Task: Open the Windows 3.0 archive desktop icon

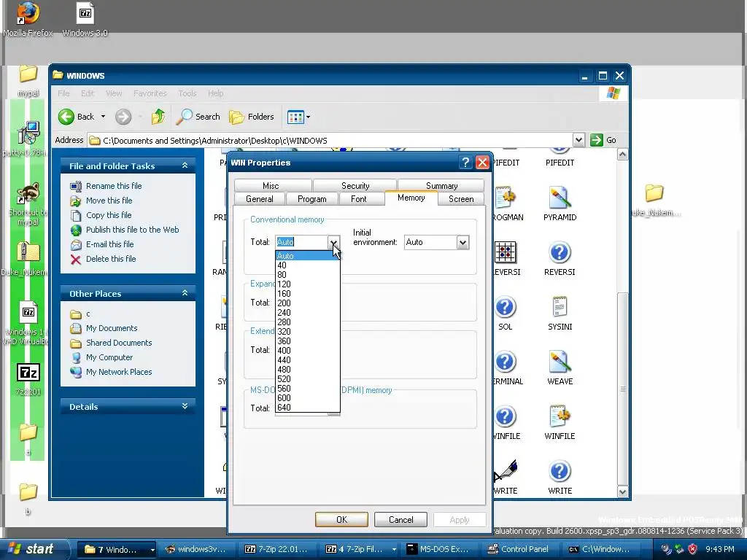Action: point(85,19)
